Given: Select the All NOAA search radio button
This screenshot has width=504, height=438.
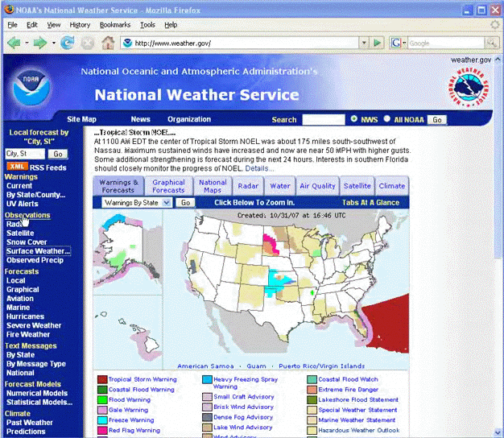Looking at the screenshot, I should point(387,119).
